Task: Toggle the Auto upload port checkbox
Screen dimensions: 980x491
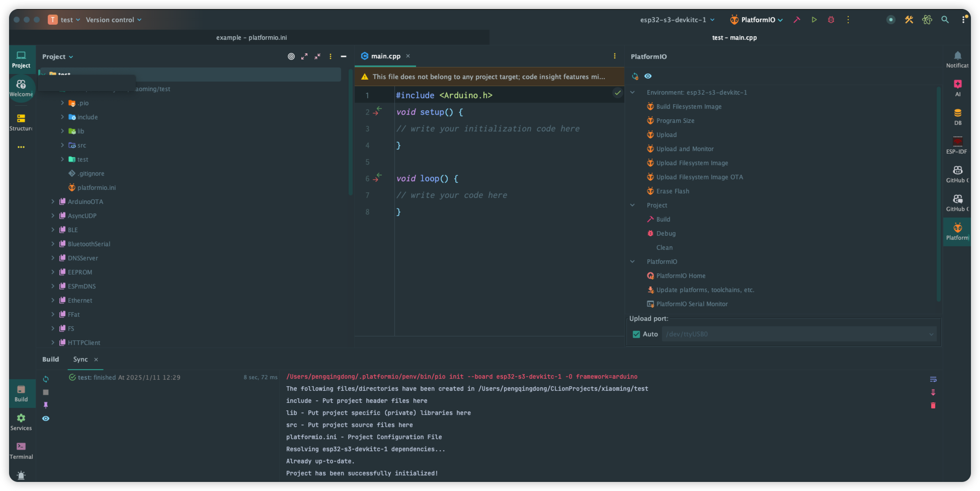Action: [x=636, y=334]
